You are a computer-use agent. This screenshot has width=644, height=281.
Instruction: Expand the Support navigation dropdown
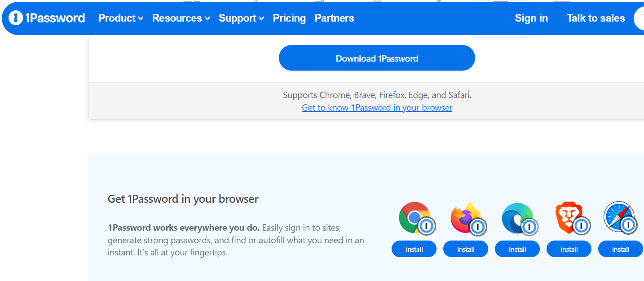(241, 18)
